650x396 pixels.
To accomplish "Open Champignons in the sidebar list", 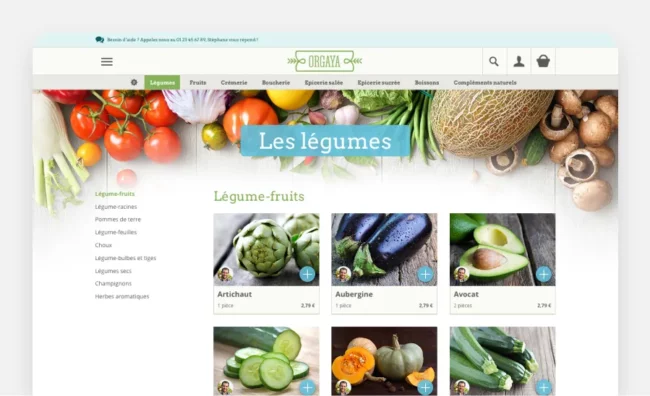I will coord(113,284).
